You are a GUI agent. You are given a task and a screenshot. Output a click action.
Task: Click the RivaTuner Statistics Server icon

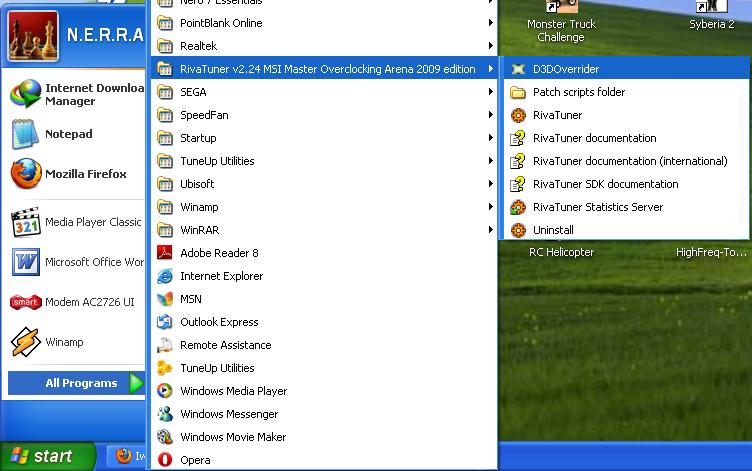click(x=518, y=207)
